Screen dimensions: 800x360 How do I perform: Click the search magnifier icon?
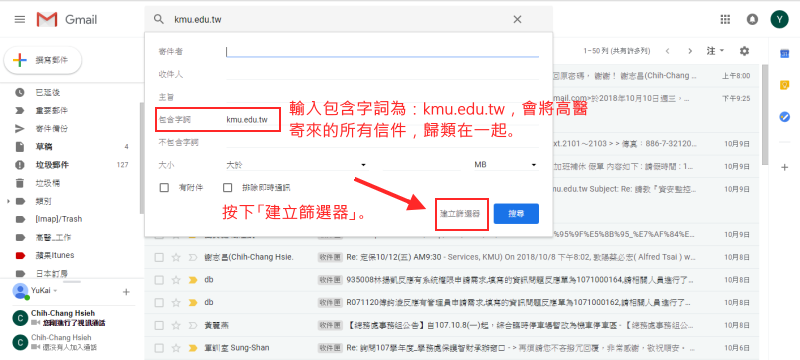pos(159,19)
